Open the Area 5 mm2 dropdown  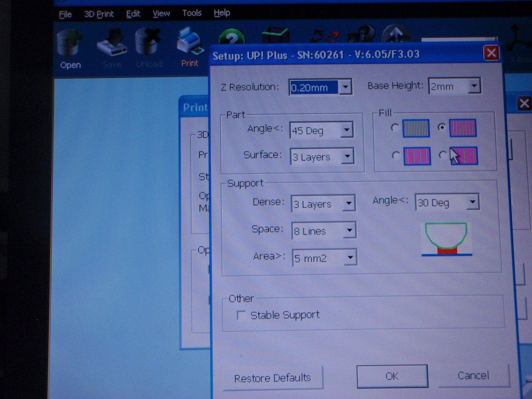pyautogui.click(x=350, y=258)
